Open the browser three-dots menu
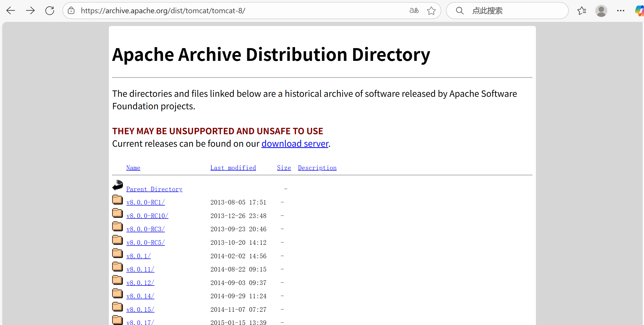The image size is (644, 325). coord(621,11)
